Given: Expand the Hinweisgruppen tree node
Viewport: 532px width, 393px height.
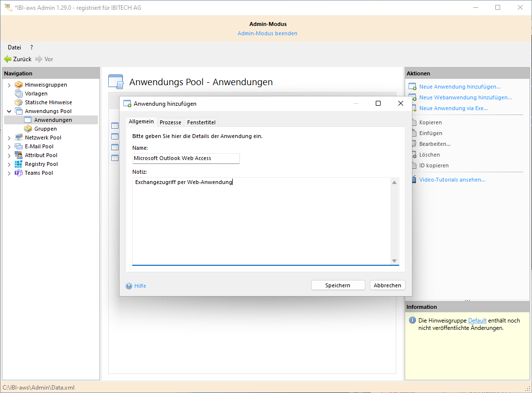Looking at the screenshot, I should [x=9, y=85].
